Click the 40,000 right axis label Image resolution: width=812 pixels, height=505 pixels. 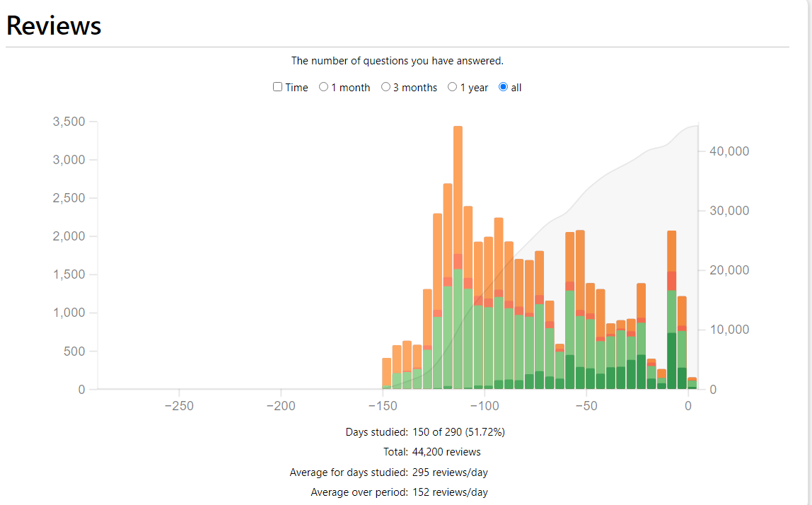point(729,151)
